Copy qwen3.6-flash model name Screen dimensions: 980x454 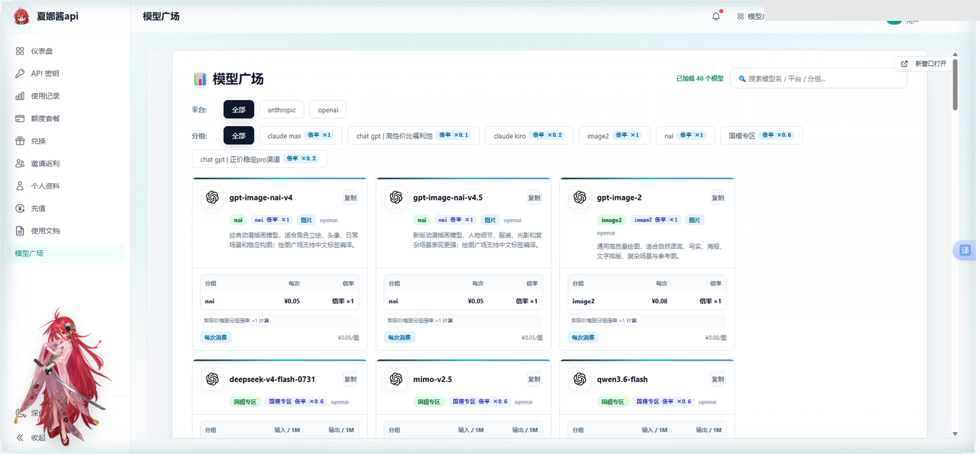pyautogui.click(x=717, y=379)
